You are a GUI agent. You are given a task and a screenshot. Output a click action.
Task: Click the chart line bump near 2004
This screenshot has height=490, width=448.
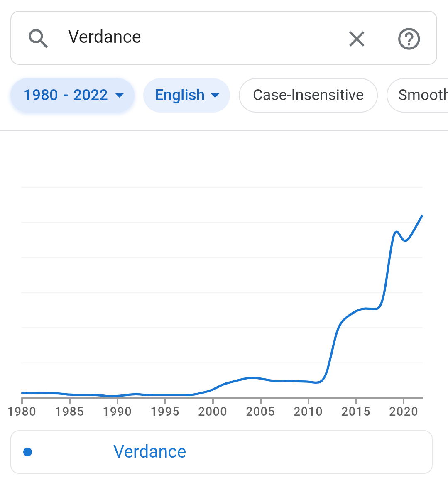pos(251,377)
